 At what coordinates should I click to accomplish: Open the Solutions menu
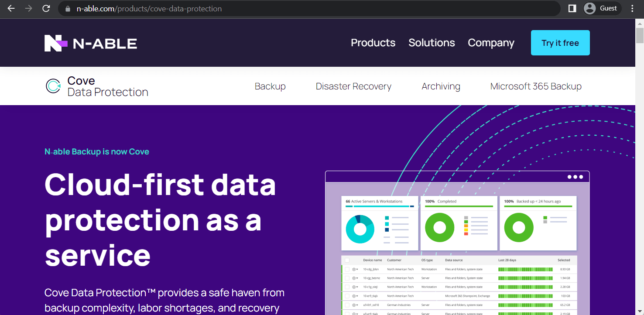(432, 42)
